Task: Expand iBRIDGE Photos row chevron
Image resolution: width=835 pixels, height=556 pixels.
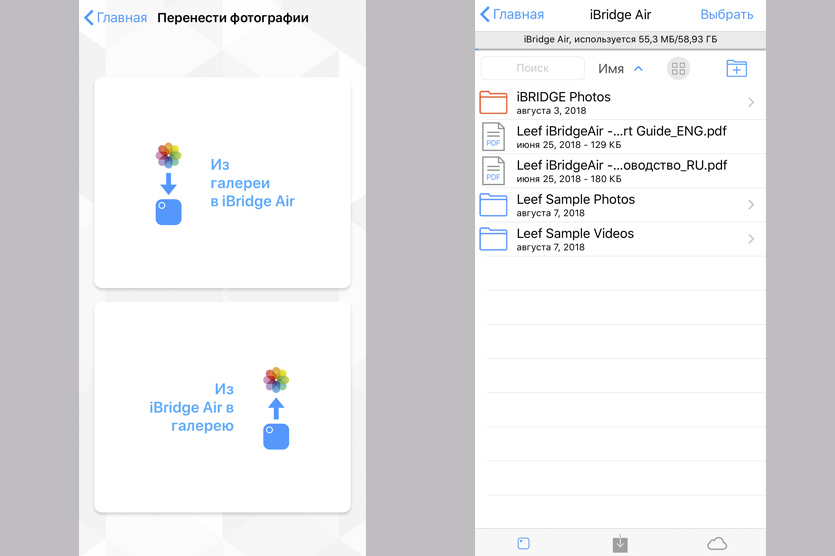Action: [751, 102]
